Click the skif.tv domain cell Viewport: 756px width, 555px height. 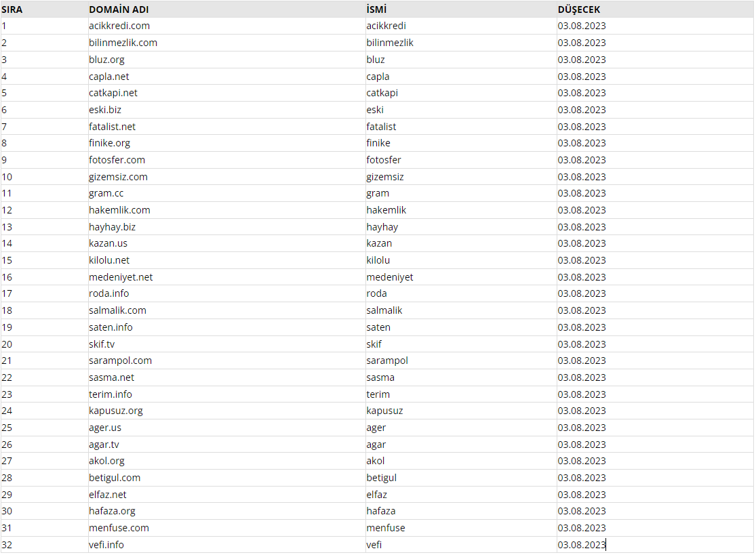[226, 344]
